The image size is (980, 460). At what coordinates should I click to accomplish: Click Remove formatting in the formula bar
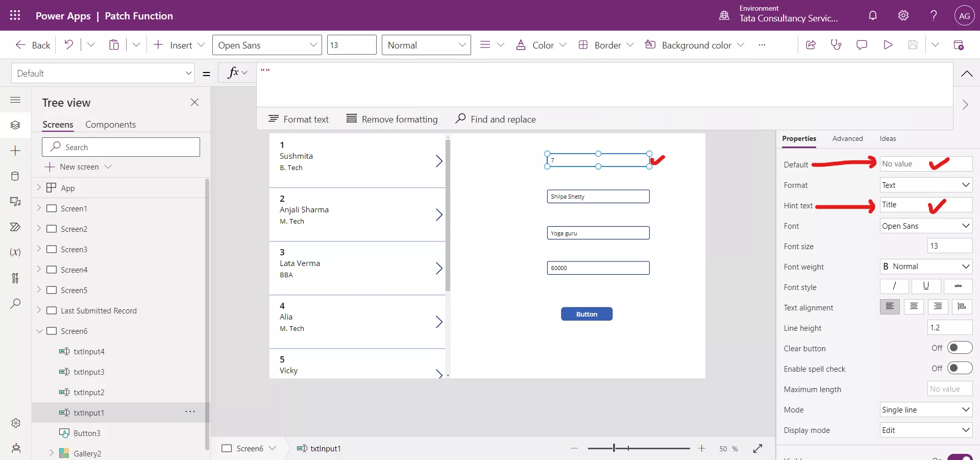[x=392, y=118]
